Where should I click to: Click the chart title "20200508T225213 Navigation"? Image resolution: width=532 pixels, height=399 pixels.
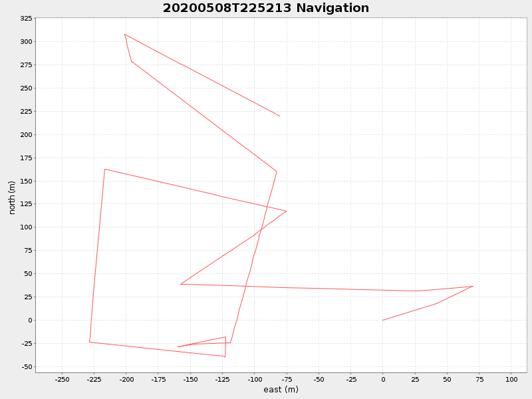(x=265, y=8)
